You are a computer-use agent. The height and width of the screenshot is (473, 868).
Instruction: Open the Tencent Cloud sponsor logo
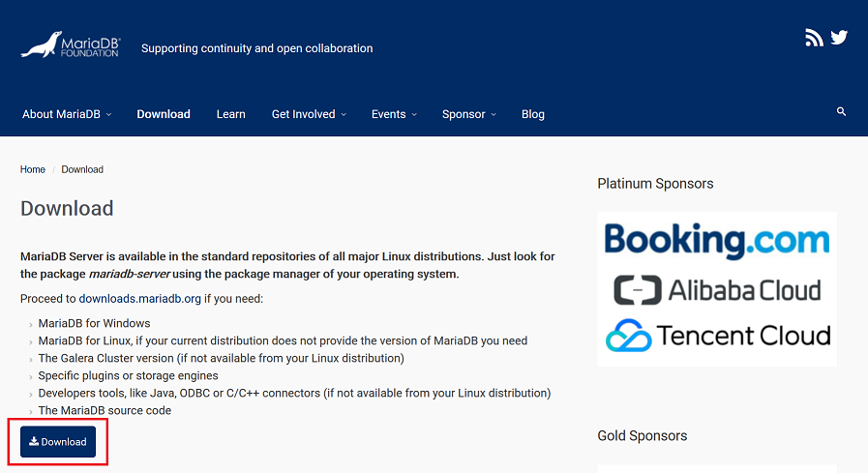[718, 336]
